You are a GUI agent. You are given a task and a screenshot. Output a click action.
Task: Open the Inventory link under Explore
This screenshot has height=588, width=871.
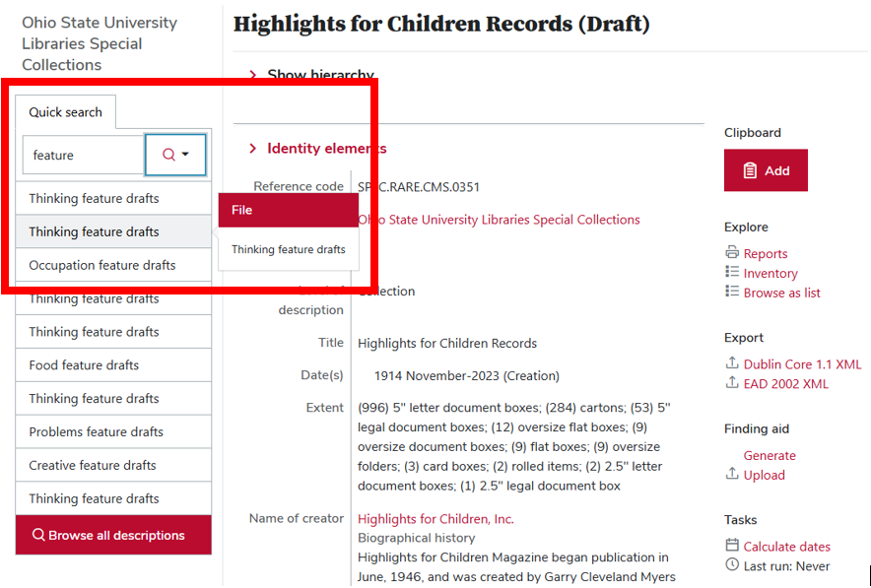[x=770, y=273]
